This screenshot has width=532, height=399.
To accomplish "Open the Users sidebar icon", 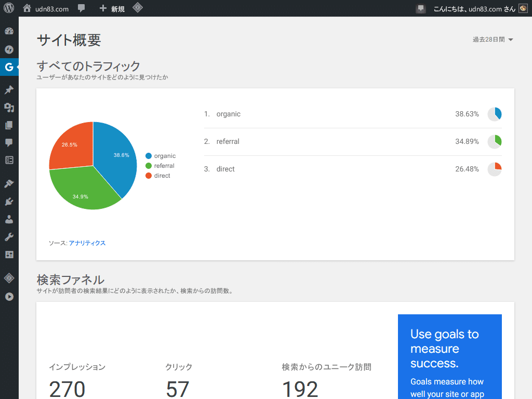I will [x=9, y=219].
